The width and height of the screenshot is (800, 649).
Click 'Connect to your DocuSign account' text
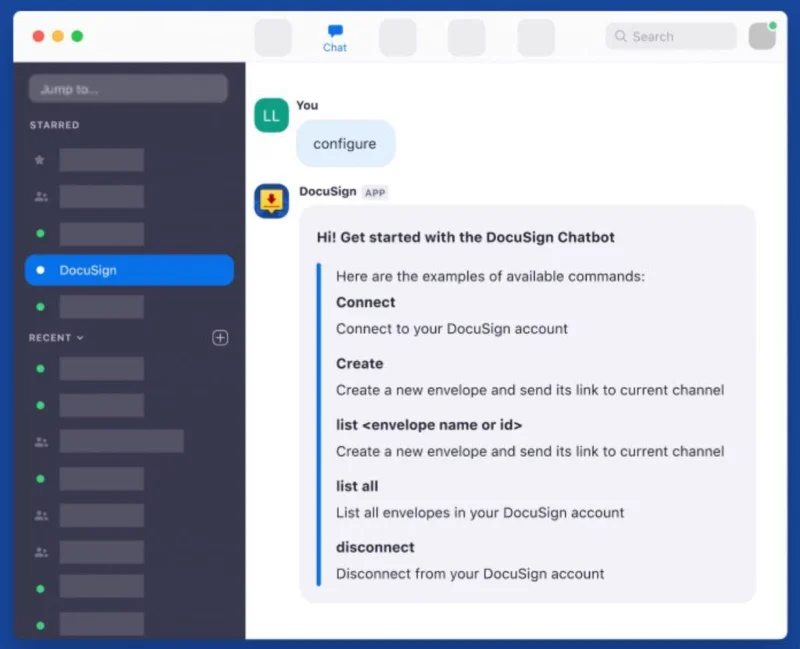coord(452,329)
